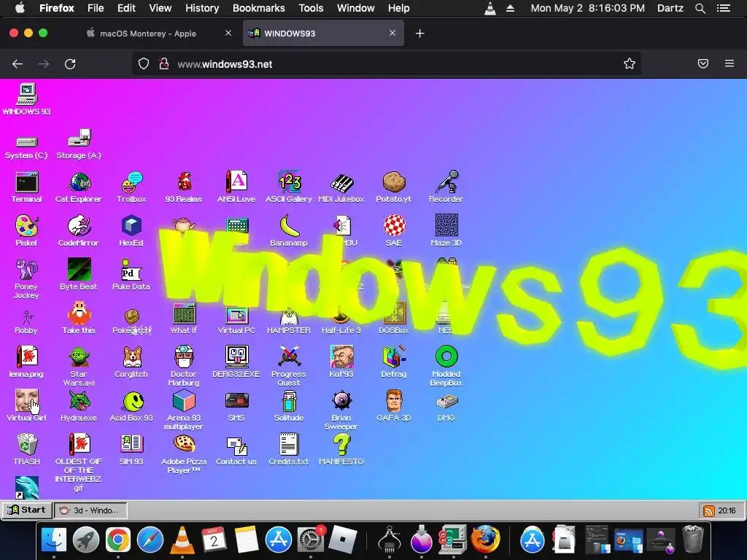Launch ANSI Love app icon

pyautogui.click(x=236, y=187)
